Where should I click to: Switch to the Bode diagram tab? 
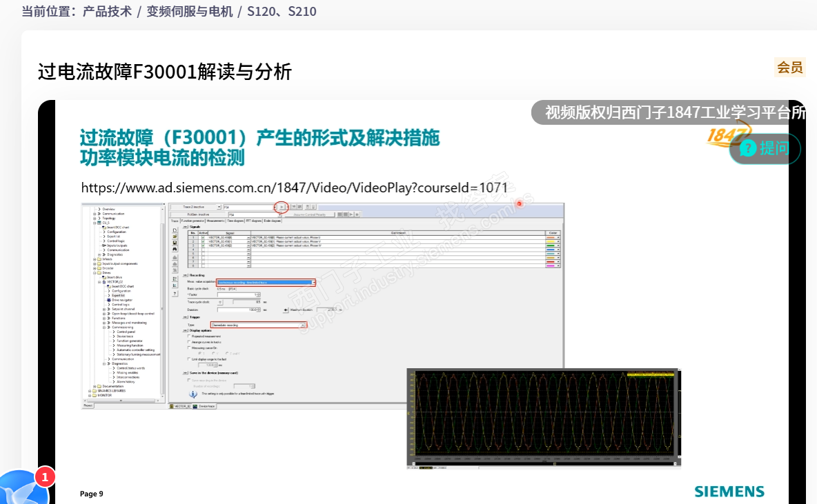click(x=273, y=221)
